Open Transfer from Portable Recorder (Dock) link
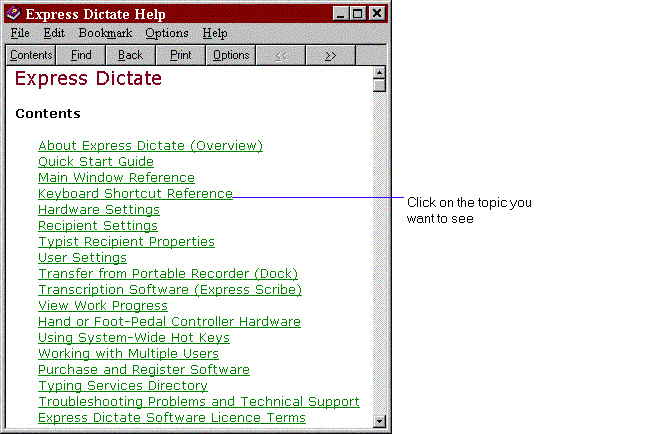This screenshot has width=667, height=434. (168, 274)
